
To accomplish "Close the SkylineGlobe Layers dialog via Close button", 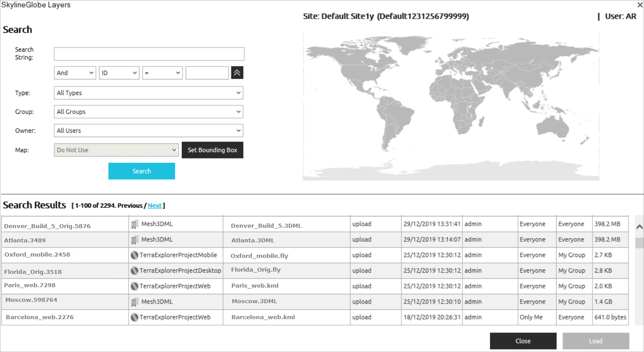I will click(x=523, y=341).
